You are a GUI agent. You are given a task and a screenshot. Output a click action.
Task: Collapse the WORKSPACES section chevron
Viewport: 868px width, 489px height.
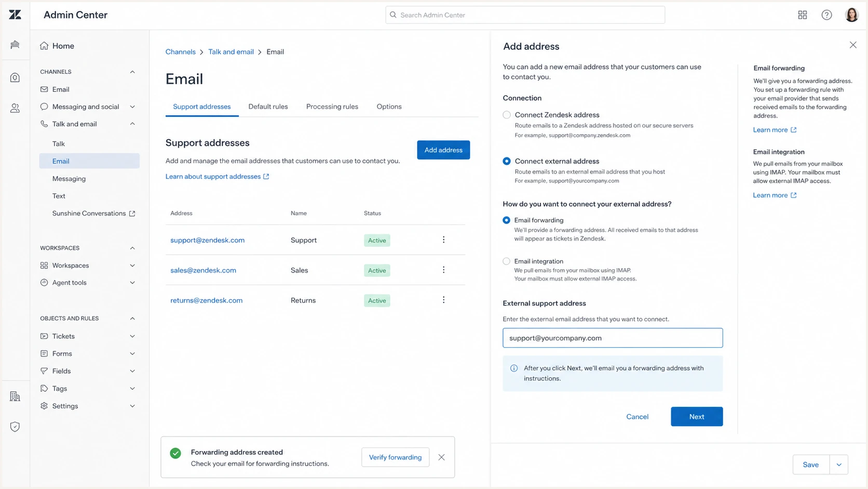(132, 248)
